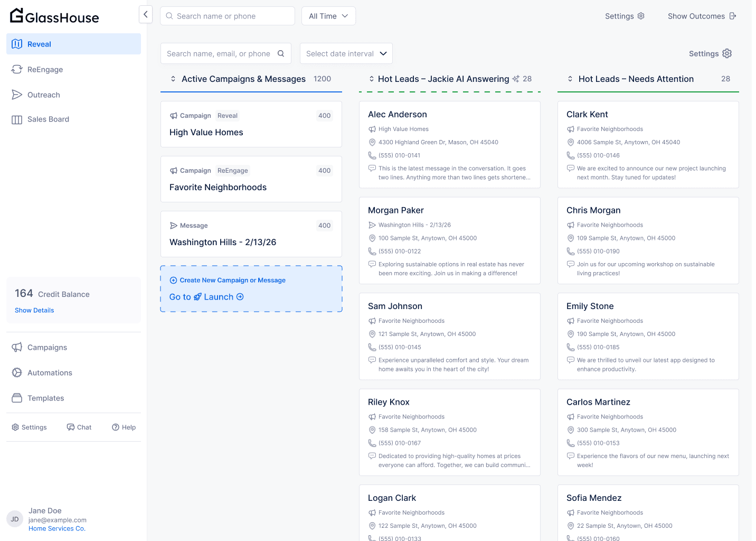Open Select date interval dropdown
The width and height of the screenshot is (756, 541).
point(346,53)
